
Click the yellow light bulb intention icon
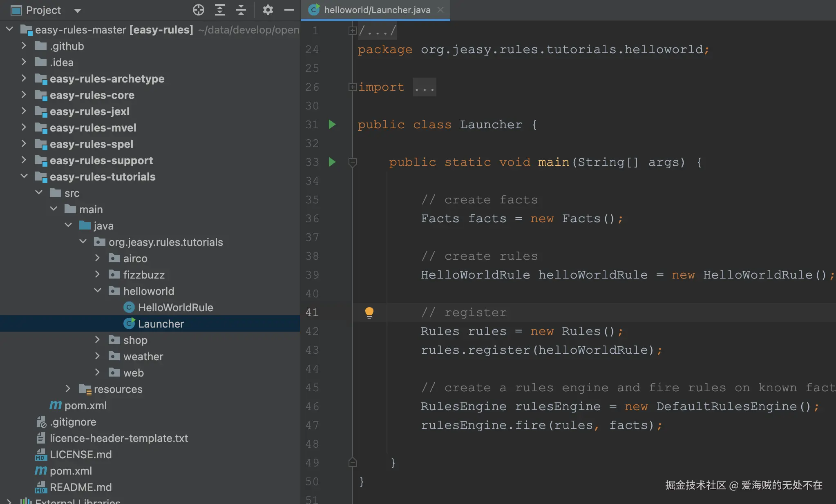pos(369,312)
